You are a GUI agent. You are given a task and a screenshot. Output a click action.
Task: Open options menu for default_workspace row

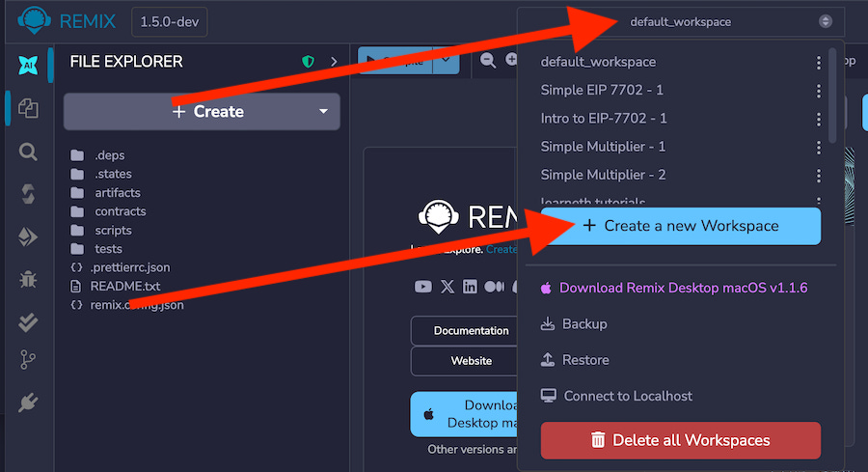tap(818, 63)
